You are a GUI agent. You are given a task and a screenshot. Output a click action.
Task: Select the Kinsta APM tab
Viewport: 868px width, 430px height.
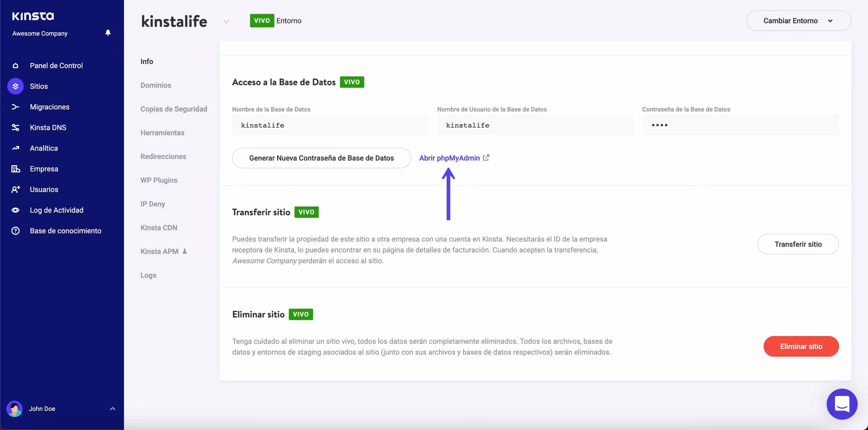coord(160,251)
